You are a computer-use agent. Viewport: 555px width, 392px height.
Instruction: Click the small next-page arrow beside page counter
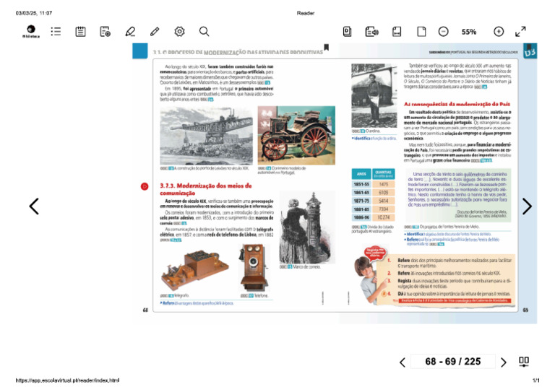[x=503, y=362]
